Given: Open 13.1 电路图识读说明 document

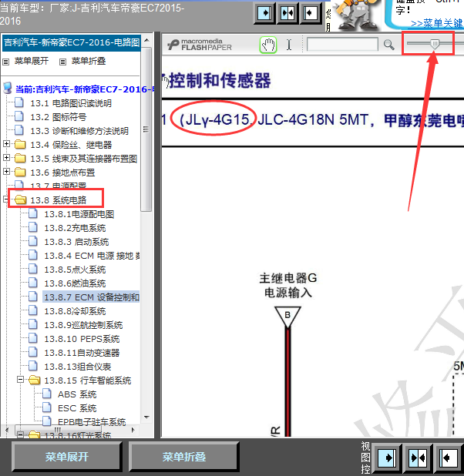Looking at the screenshot, I should 71,103.
